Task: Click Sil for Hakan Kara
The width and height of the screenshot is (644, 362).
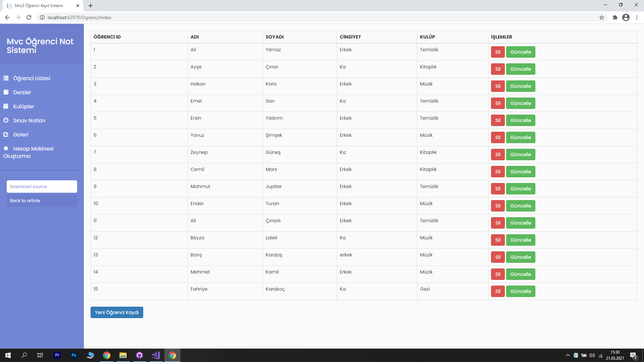Action: [498, 86]
